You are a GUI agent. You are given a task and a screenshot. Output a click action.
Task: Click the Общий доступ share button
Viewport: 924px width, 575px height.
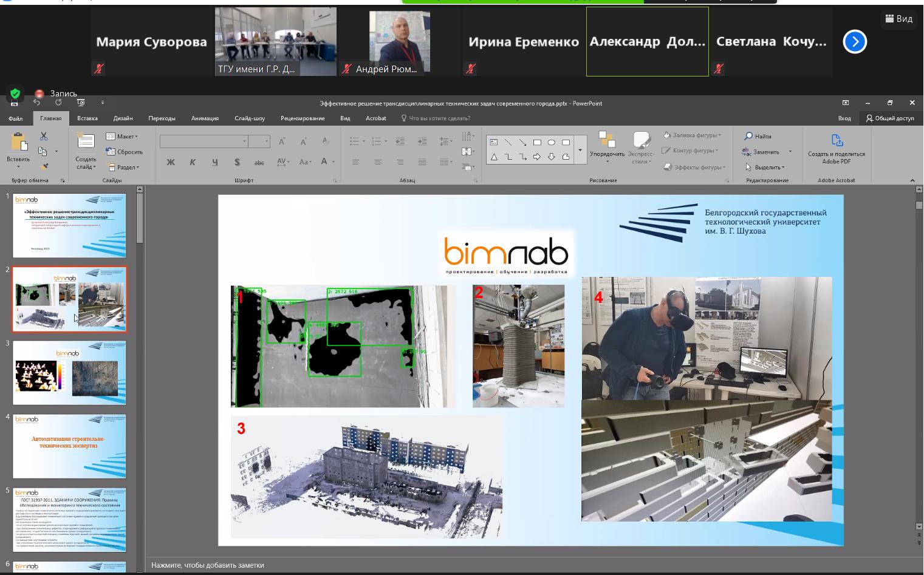tap(890, 118)
